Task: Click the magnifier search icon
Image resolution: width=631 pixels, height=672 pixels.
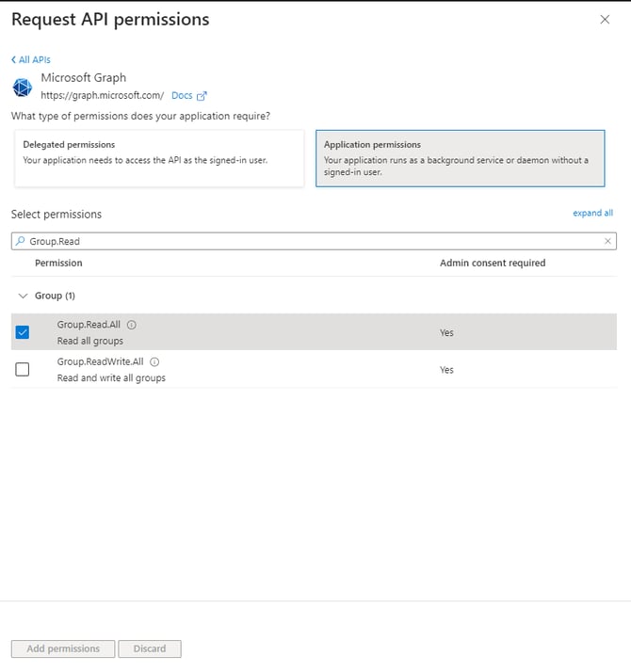Action: pyautogui.click(x=20, y=241)
